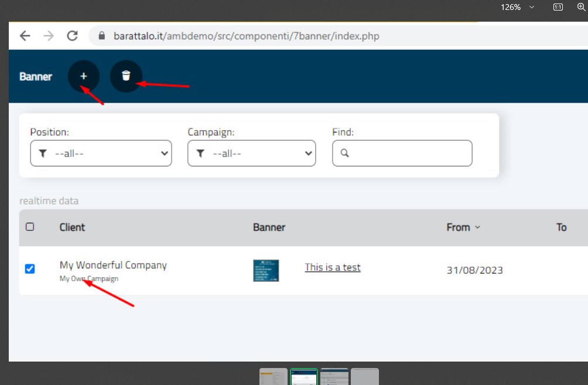The height and width of the screenshot is (385, 588).
Task: Click the trash delete banner icon
Action: [126, 76]
